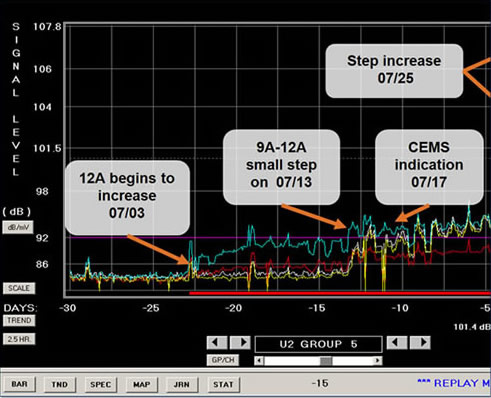Click the REPLAY mode status text
The width and height of the screenshot is (491, 398).
coord(454,383)
